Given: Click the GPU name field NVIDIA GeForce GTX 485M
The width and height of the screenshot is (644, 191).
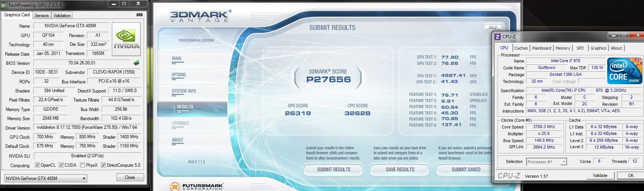Looking at the screenshot, I should pyautogui.click(x=71, y=26).
